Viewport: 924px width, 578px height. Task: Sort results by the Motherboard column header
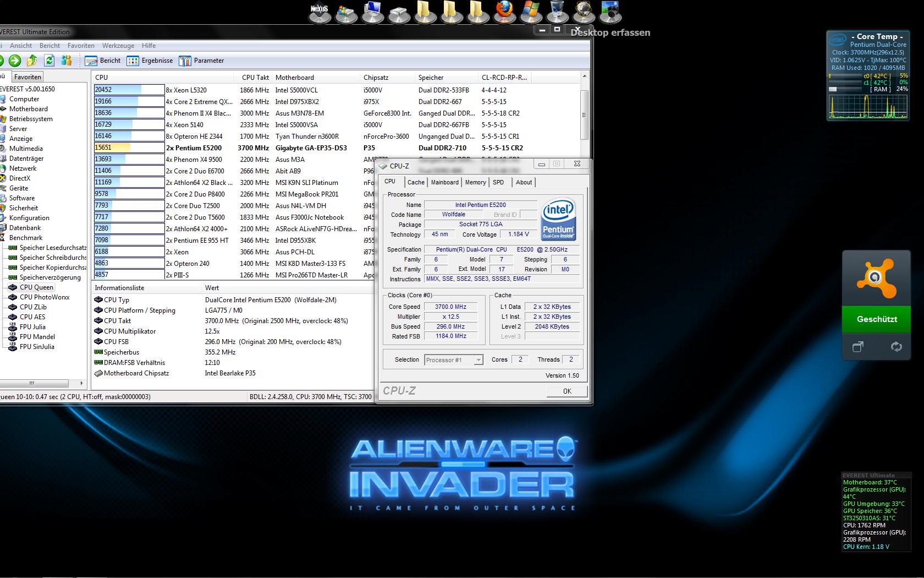pyautogui.click(x=316, y=78)
